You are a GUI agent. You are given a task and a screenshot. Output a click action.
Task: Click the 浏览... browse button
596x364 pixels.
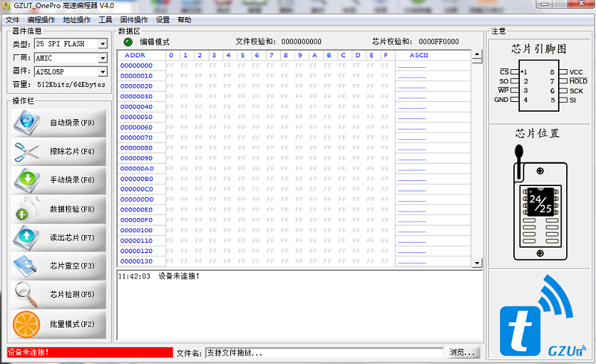[462, 353]
